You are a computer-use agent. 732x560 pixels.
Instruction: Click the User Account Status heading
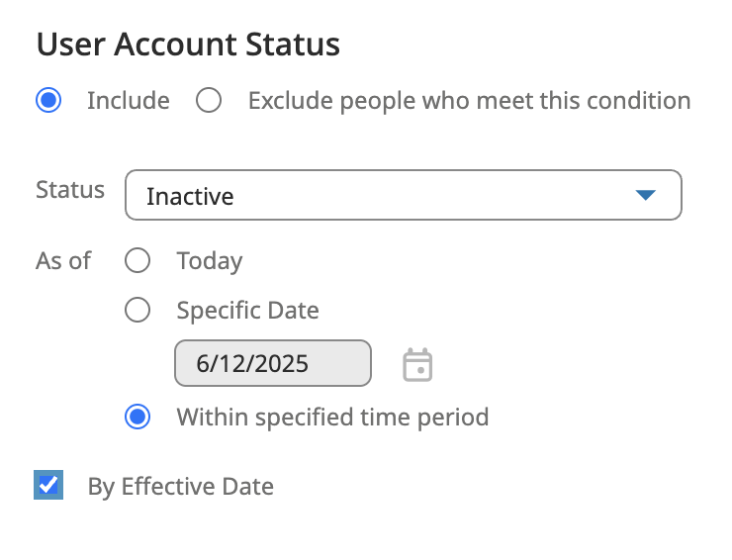188,45
